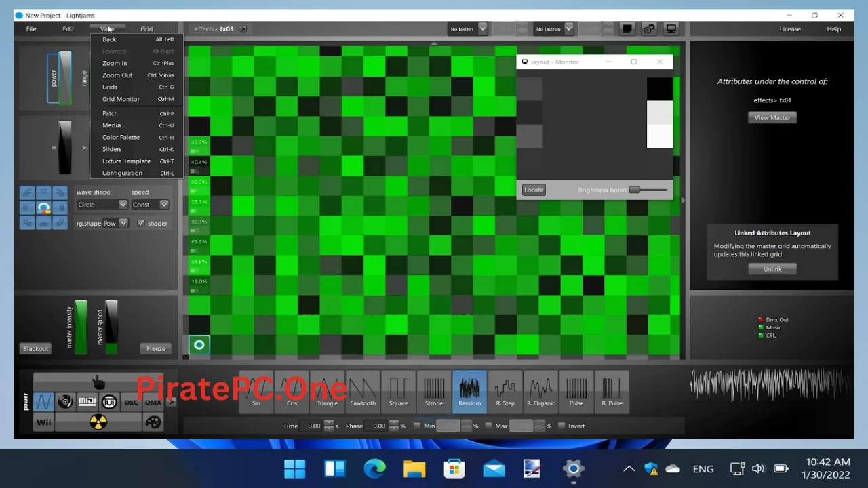This screenshot has width=868, height=488.
Task: Enable the Min checkbox
Action: [416, 426]
